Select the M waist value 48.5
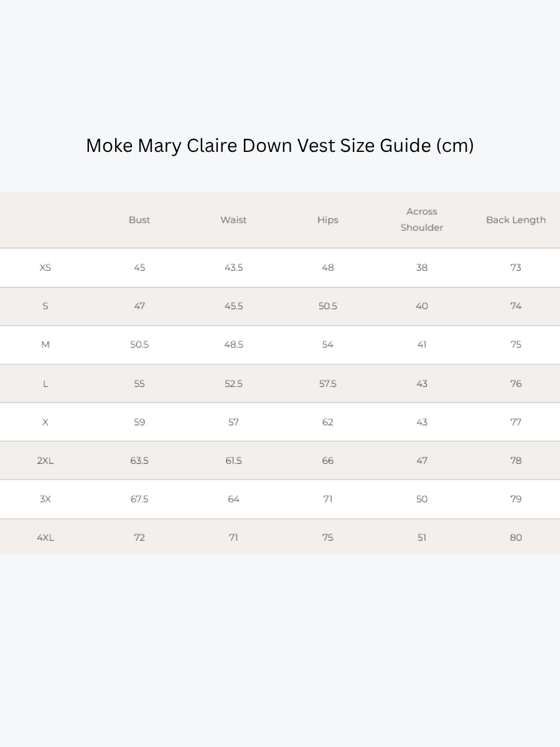 (233, 345)
